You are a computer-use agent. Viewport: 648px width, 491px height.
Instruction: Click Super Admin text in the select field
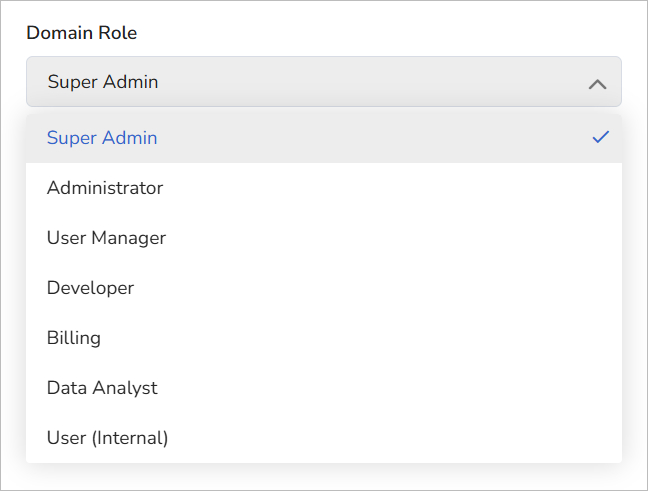point(103,82)
